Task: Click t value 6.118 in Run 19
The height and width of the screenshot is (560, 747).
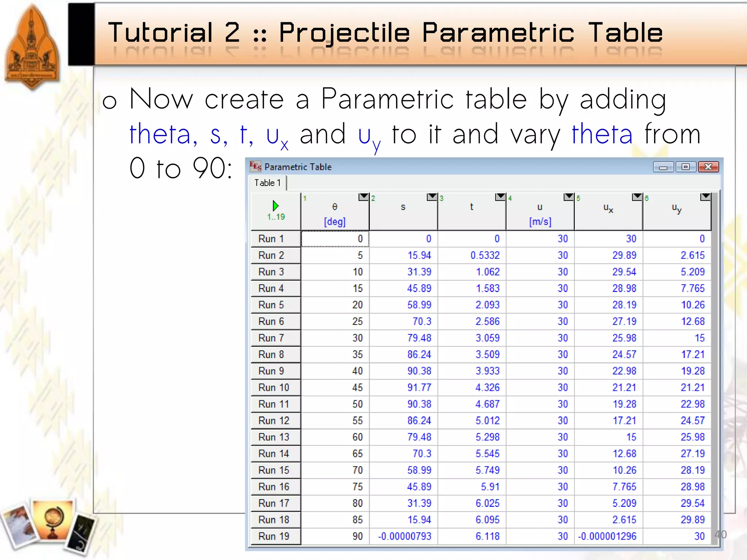Action: pyautogui.click(x=488, y=536)
